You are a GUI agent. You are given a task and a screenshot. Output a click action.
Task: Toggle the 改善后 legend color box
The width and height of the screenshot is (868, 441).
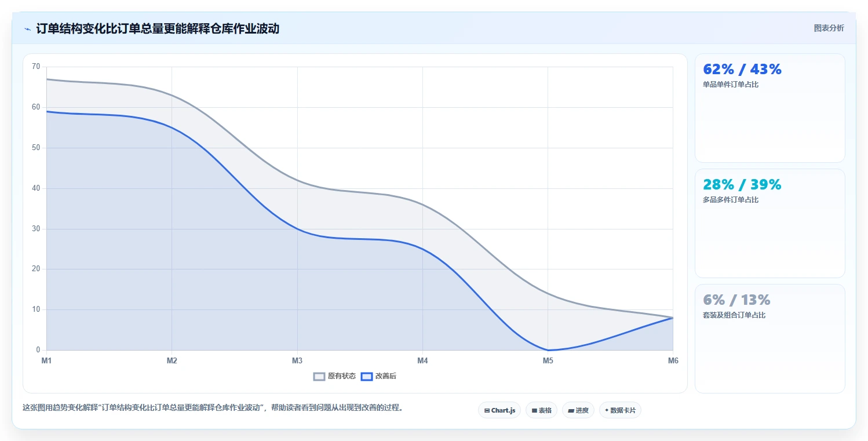pyautogui.click(x=366, y=376)
